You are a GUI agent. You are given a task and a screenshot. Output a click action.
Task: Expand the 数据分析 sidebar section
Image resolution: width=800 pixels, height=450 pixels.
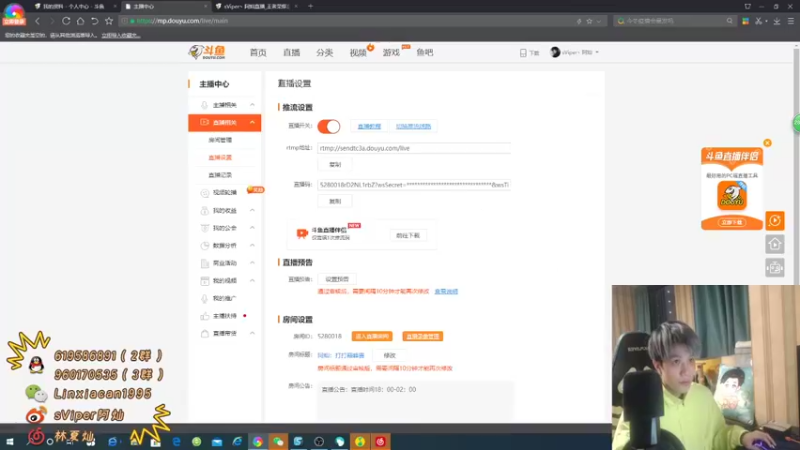click(x=252, y=245)
